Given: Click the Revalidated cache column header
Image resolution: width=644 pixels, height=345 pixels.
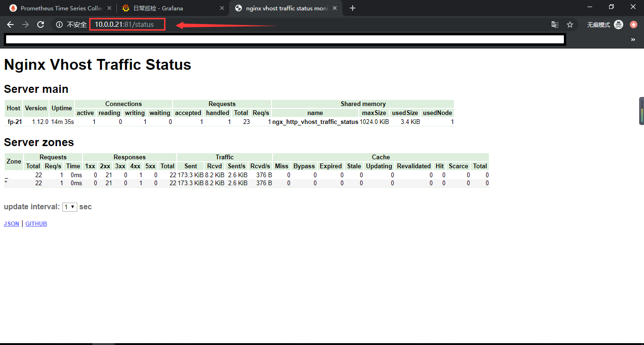Looking at the screenshot, I should [414, 166].
